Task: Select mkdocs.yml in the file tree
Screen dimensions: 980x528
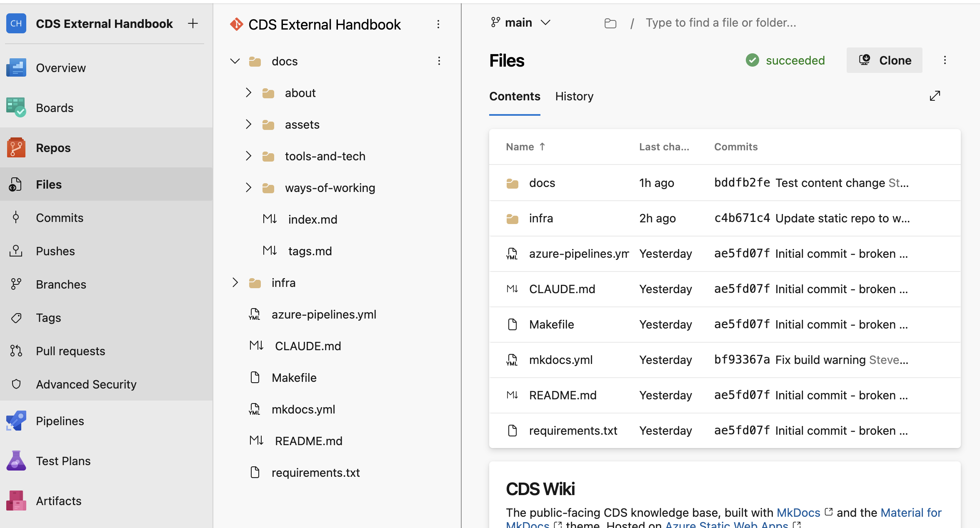Action: (303, 409)
